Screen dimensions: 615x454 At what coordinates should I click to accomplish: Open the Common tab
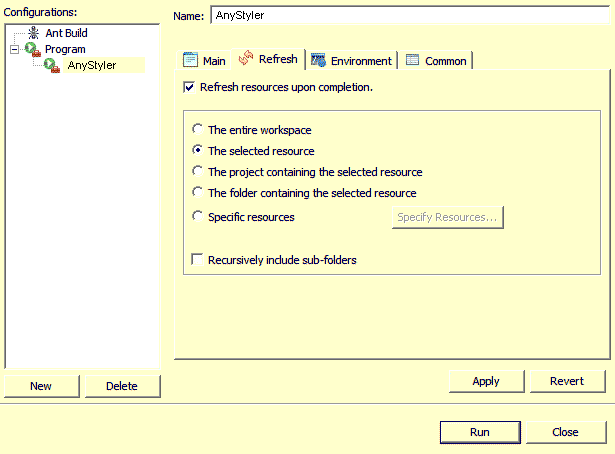pyautogui.click(x=445, y=61)
